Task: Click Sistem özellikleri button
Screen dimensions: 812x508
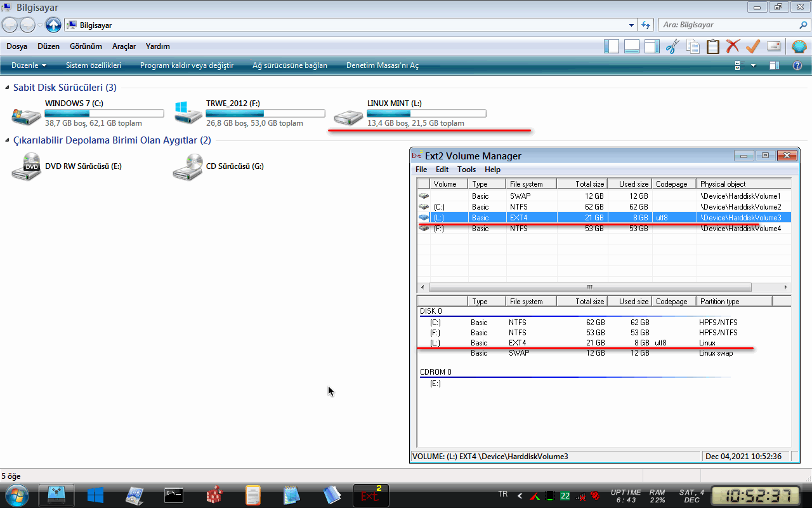Action: coord(93,65)
